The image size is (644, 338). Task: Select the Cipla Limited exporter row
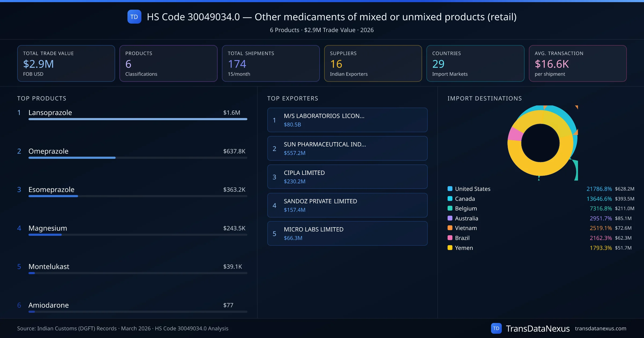[347, 177]
